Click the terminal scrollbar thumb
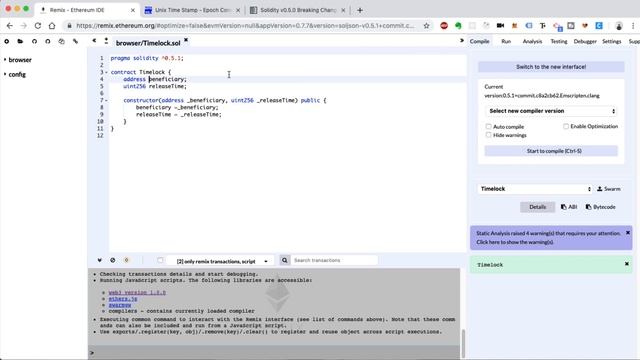This screenshot has width=640, height=360. 463,343
